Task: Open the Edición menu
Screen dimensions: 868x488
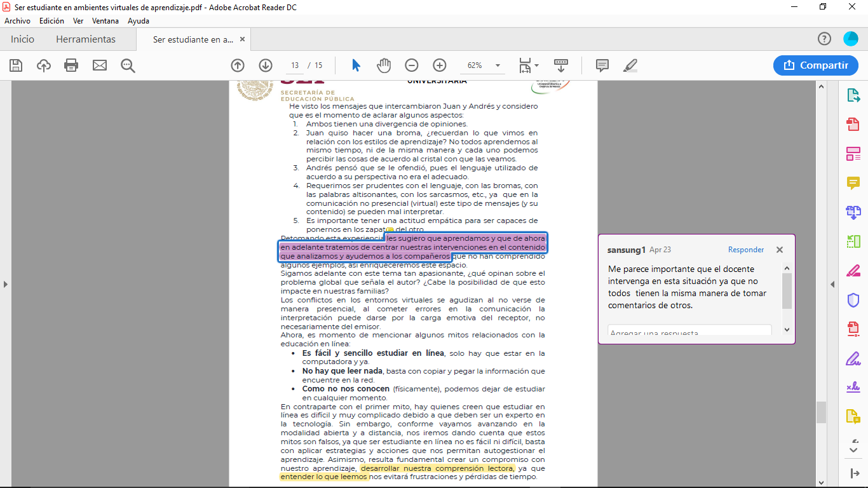Action: [51, 21]
